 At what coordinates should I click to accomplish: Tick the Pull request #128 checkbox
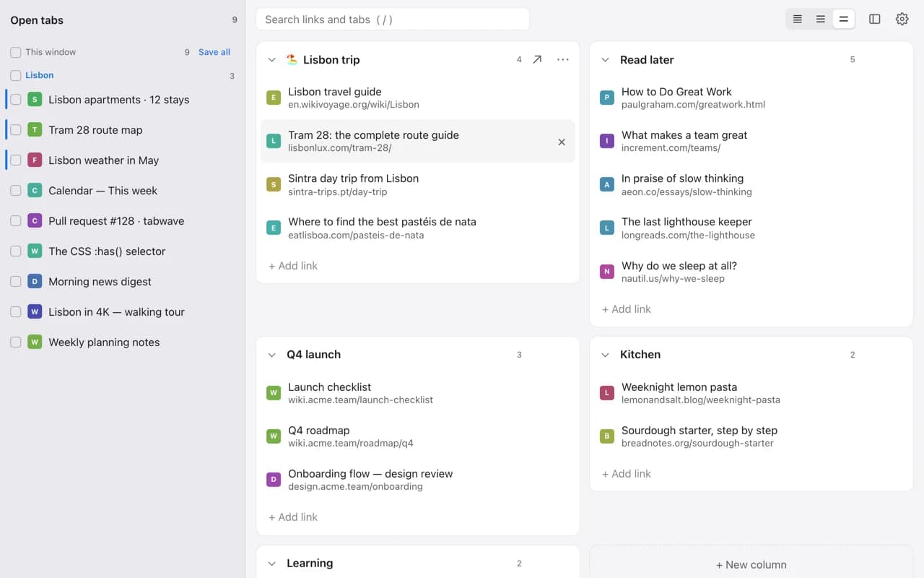pos(15,221)
